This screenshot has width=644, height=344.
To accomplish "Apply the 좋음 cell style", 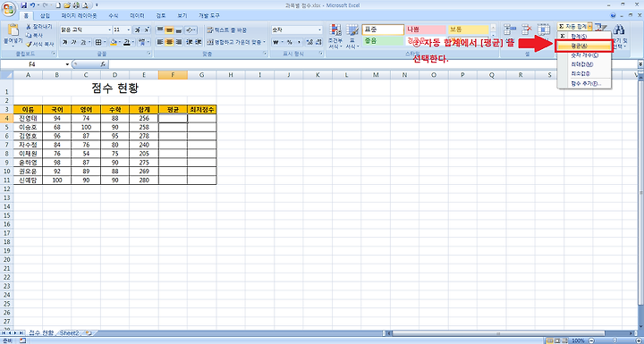I will 383,41.
